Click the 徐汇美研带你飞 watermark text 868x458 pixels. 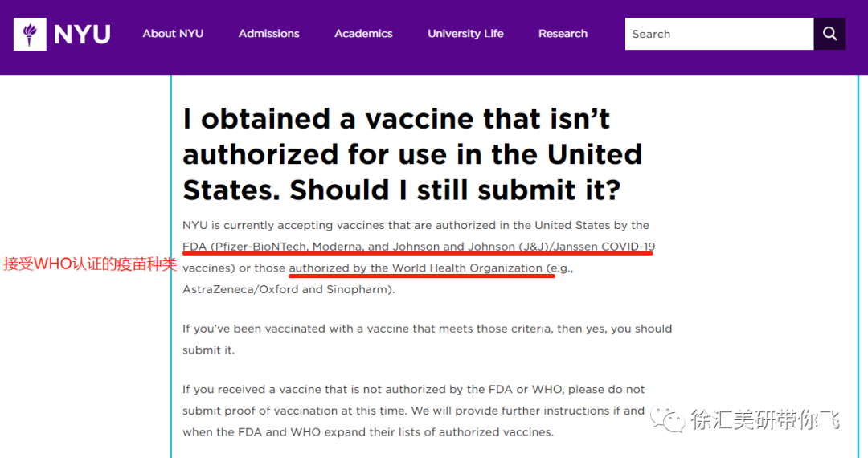[x=765, y=419]
